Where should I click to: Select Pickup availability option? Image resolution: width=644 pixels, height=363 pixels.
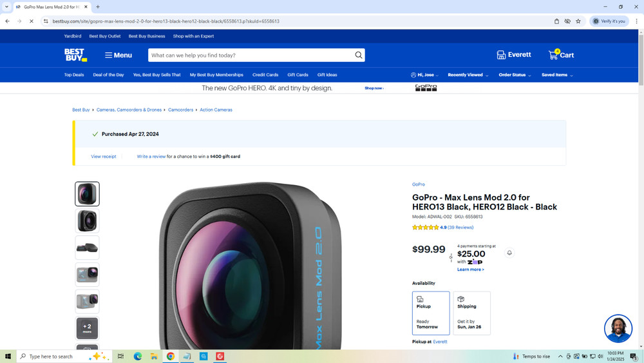(x=431, y=313)
